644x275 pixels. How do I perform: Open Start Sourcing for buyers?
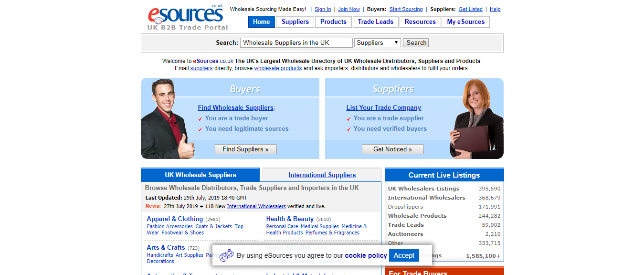406,9
